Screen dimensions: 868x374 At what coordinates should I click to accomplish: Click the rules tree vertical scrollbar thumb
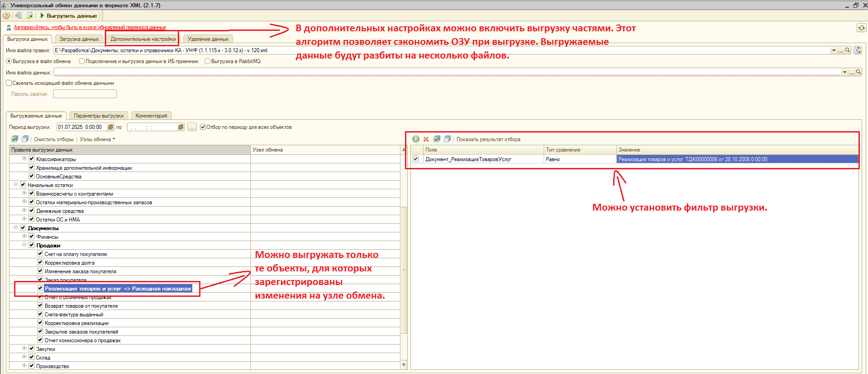tap(404, 270)
